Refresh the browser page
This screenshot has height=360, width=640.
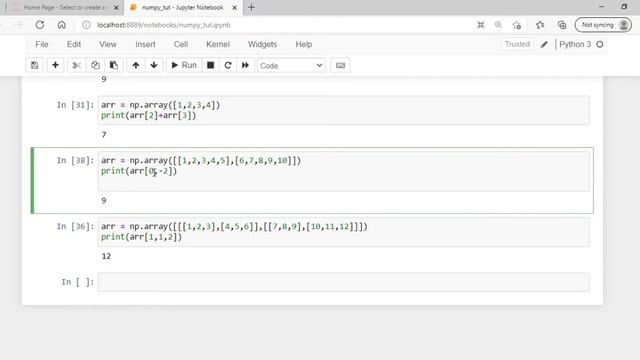pos(40,25)
